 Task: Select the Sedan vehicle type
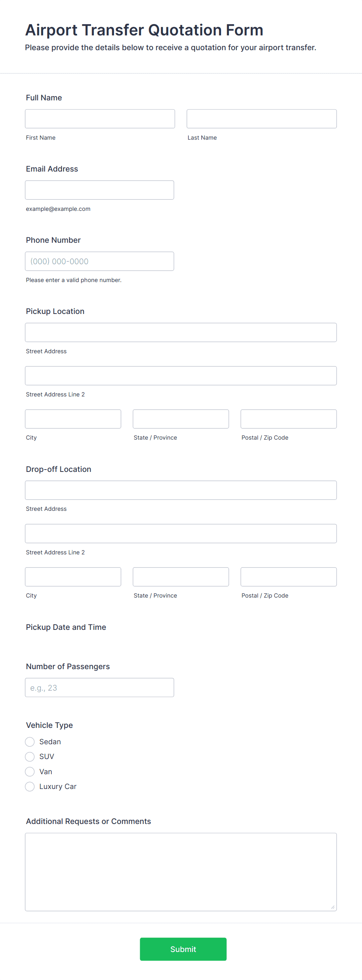30,742
